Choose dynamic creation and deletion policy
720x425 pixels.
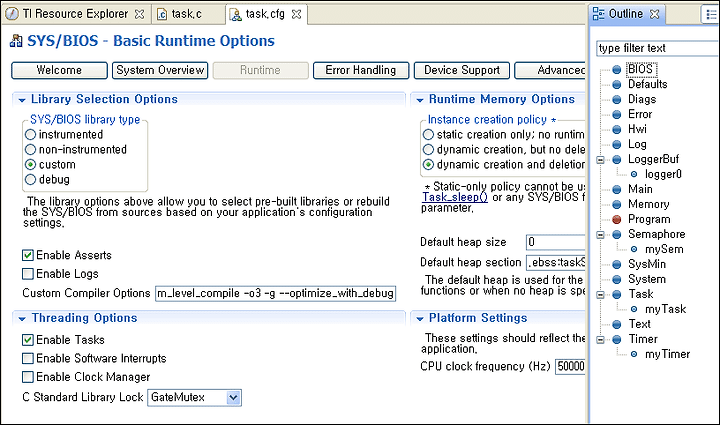click(428, 164)
